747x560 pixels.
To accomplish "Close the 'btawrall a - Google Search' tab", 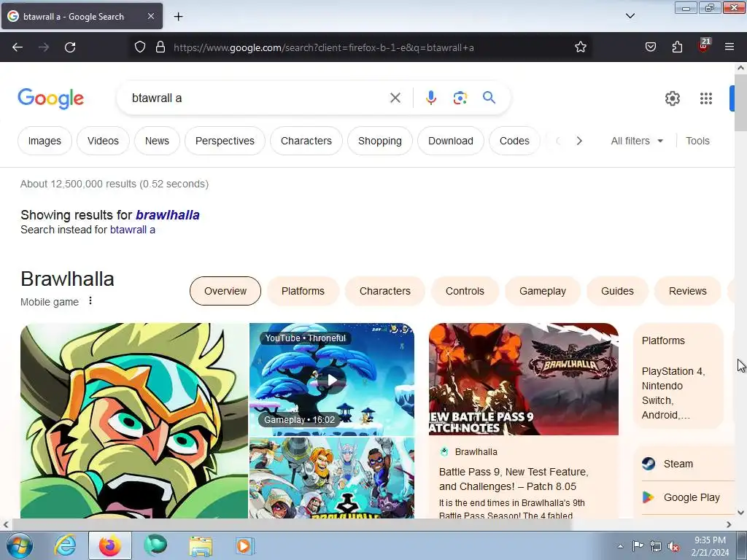I will pyautogui.click(x=150, y=16).
